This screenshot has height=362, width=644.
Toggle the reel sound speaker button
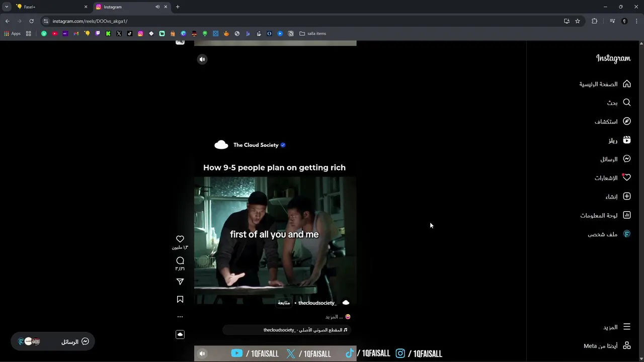pyautogui.click(x=202, y=59)
